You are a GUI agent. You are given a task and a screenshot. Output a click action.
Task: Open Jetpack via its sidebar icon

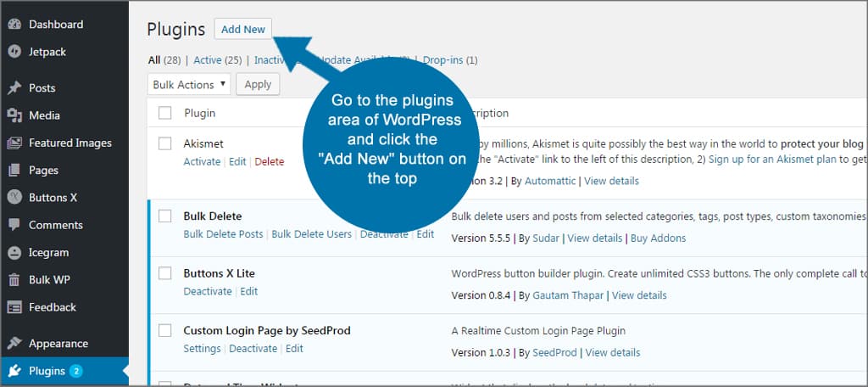tap(14, 52)
